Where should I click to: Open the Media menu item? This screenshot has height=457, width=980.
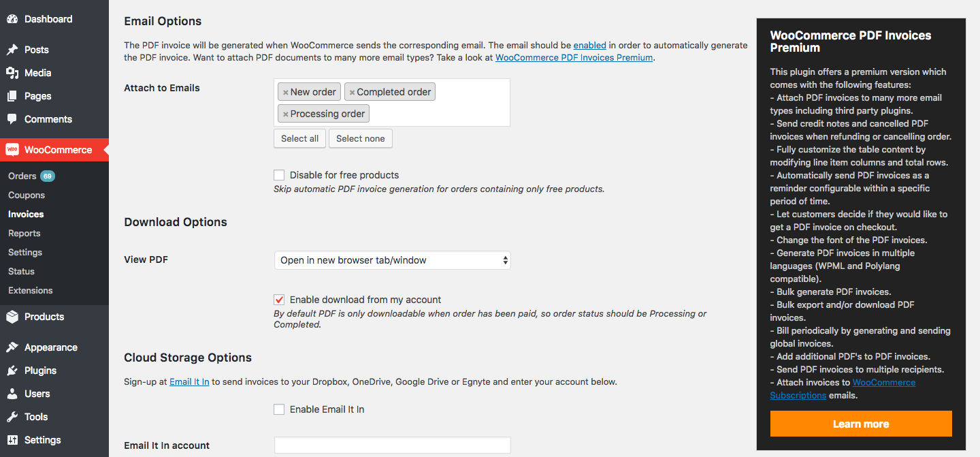coord(54,73)
